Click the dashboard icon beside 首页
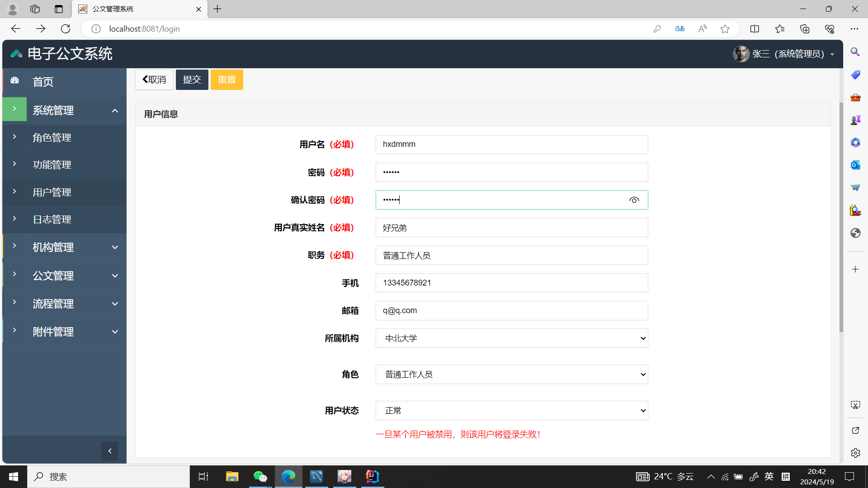The image size is (868, 488). coord(15,81)
